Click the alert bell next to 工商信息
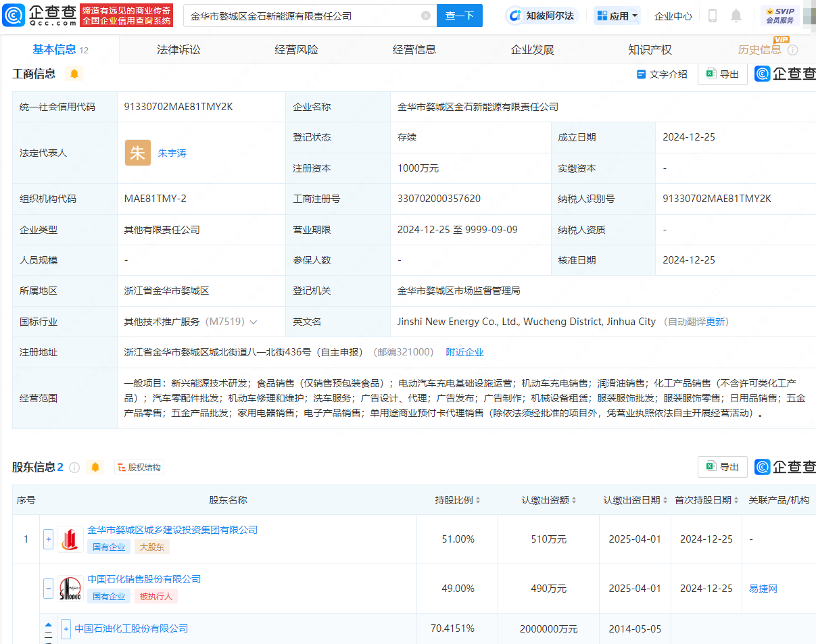Viewport: 816px width, 644px height. coord(74,74)
